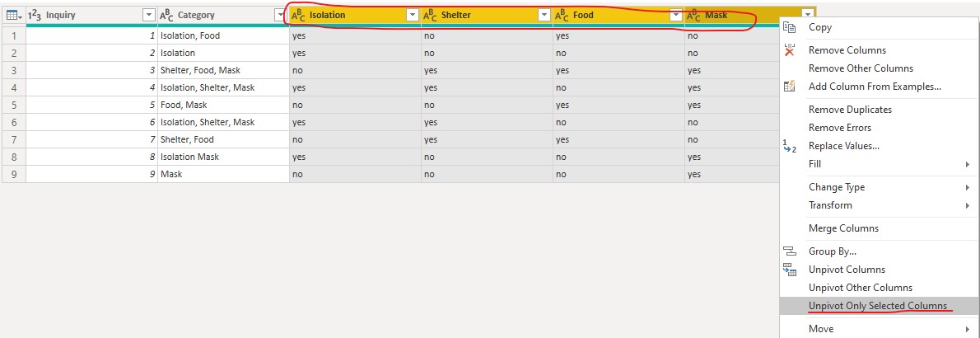This screenshot has height=338, width=980.
Task: Click the Food cell 'yes' in row 5
Action: [x=618, y=106]
